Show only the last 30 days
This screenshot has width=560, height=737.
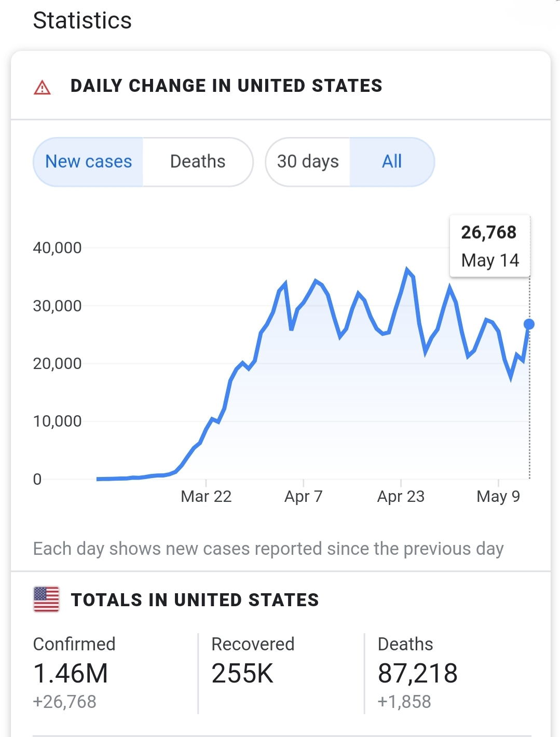click(308, 161)
